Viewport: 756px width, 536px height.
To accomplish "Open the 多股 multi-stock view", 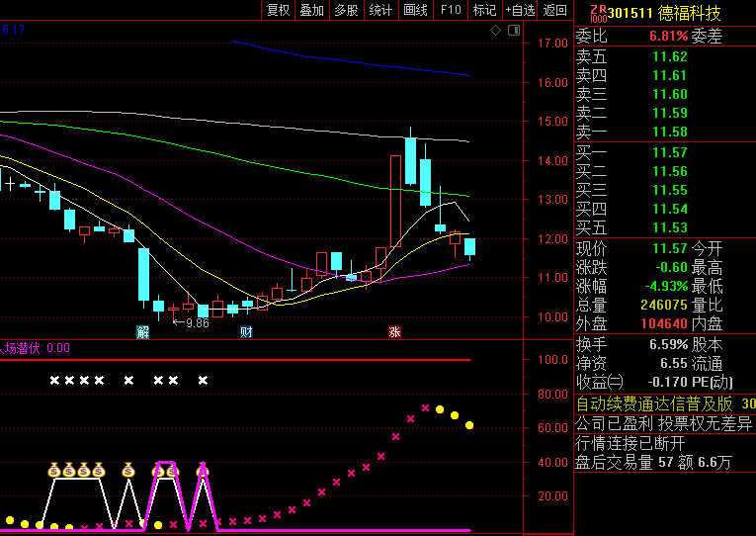I will coord(346,10).
